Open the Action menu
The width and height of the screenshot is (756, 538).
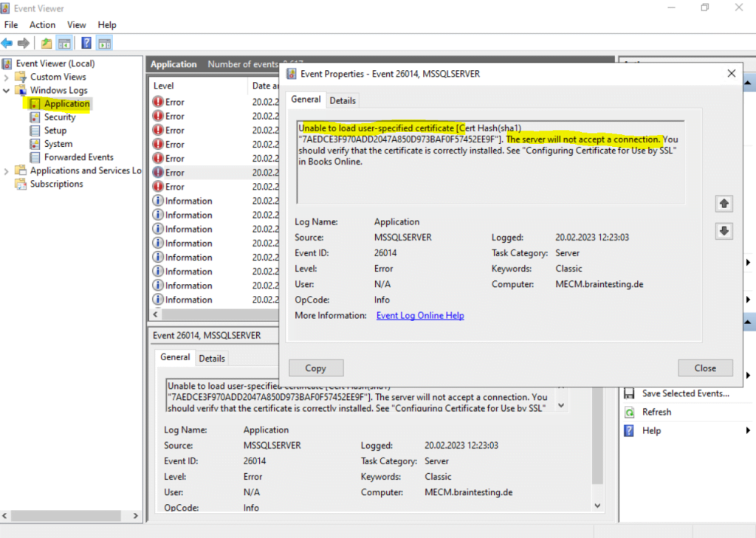(x=42, y=24)
